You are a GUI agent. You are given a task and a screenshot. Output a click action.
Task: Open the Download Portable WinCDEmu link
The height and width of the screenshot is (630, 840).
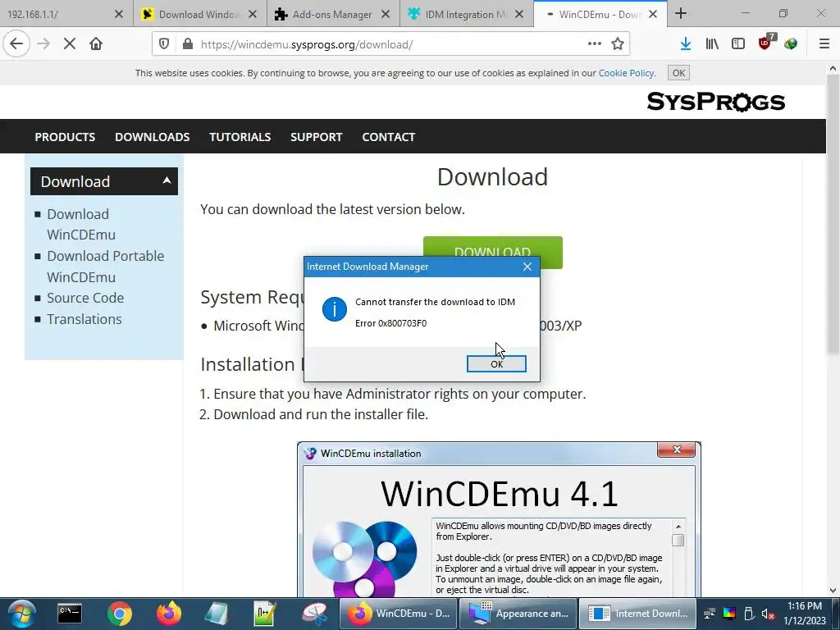point(105,267)
